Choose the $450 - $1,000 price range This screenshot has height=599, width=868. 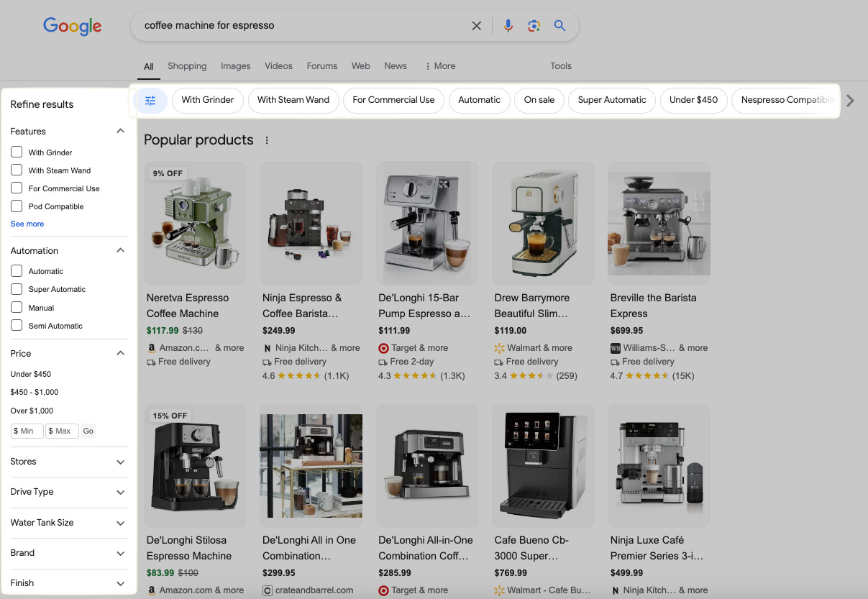click(x=35, y=392)
